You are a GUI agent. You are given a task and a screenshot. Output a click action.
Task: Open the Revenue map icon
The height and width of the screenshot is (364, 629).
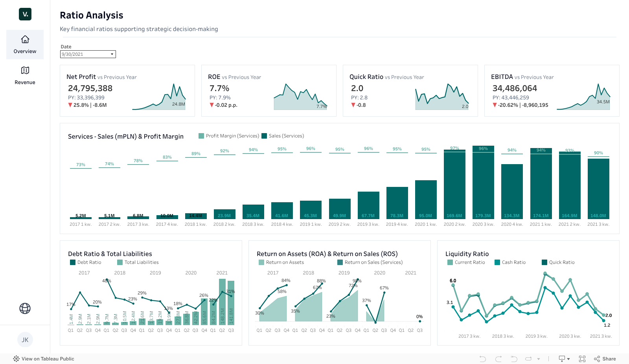[25, 70]
